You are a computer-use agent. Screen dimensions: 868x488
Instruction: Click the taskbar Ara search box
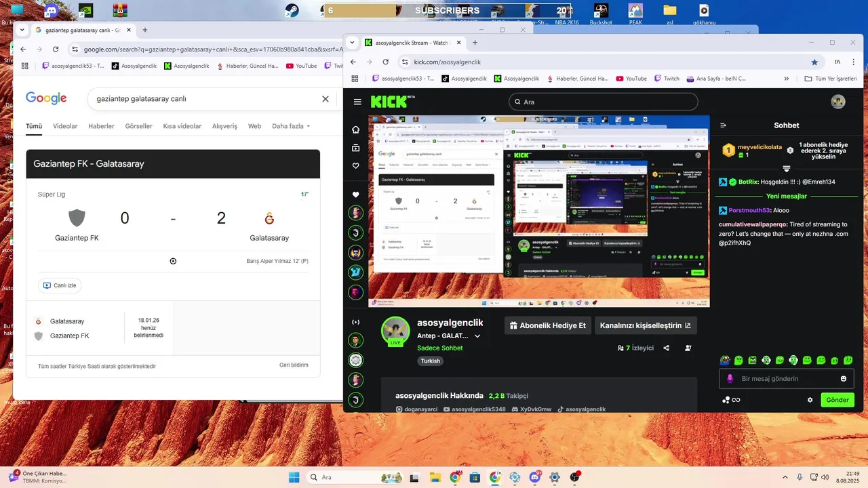point(354,477)
